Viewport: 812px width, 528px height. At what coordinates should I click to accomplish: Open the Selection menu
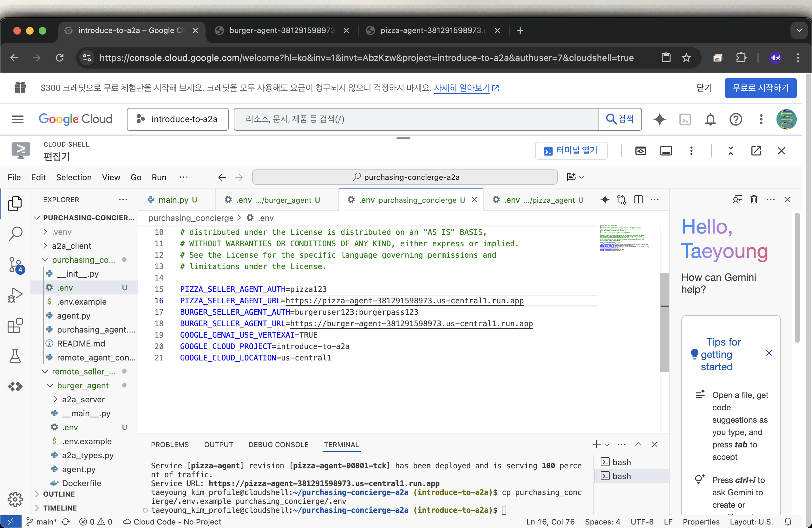pos(74,177)
